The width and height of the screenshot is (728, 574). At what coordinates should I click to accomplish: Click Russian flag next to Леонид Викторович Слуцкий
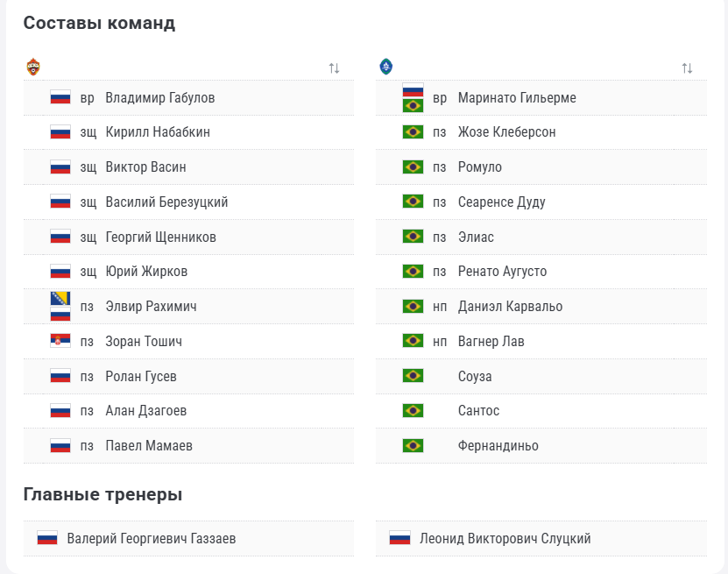[x=399, y=538]
